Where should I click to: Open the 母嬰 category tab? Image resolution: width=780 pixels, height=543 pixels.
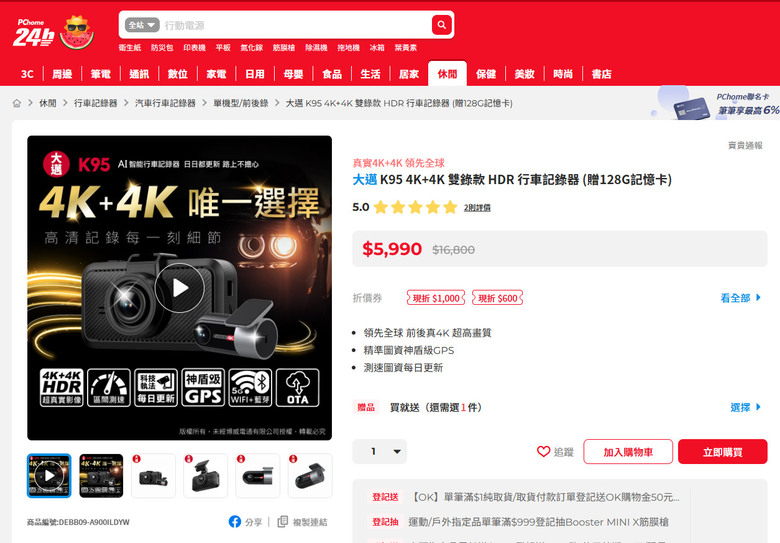tap(293, 74)
